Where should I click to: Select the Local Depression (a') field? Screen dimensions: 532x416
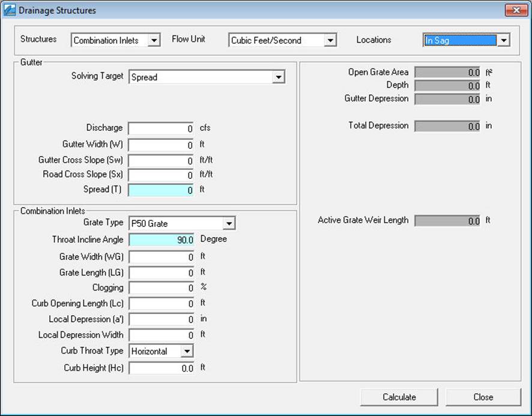pos(159,319)
